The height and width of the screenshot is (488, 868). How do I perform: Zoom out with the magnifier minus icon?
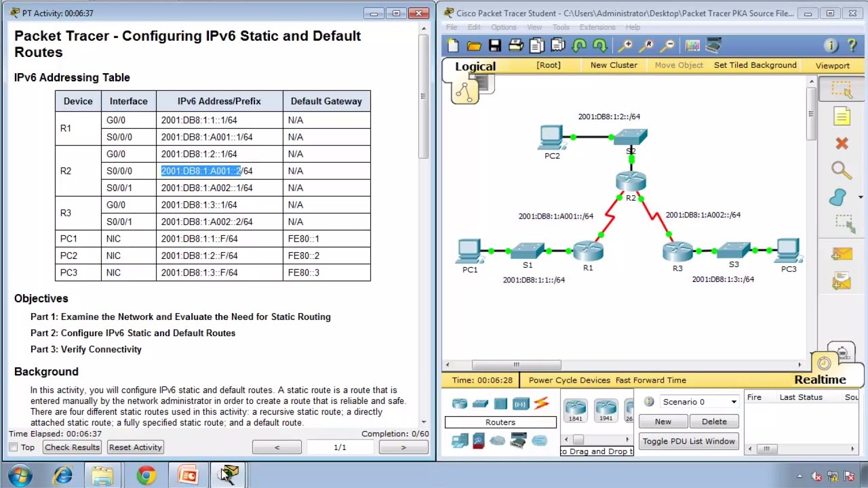[x=668, y=45]
